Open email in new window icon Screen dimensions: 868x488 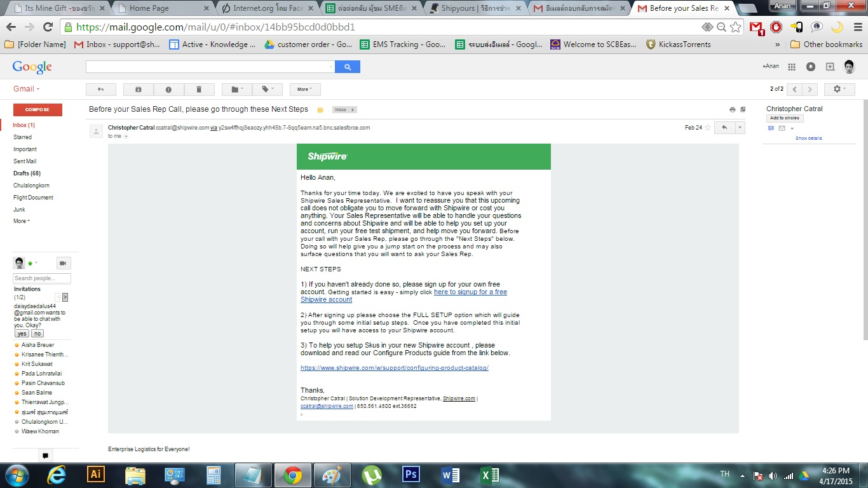[x=743, y=110]
